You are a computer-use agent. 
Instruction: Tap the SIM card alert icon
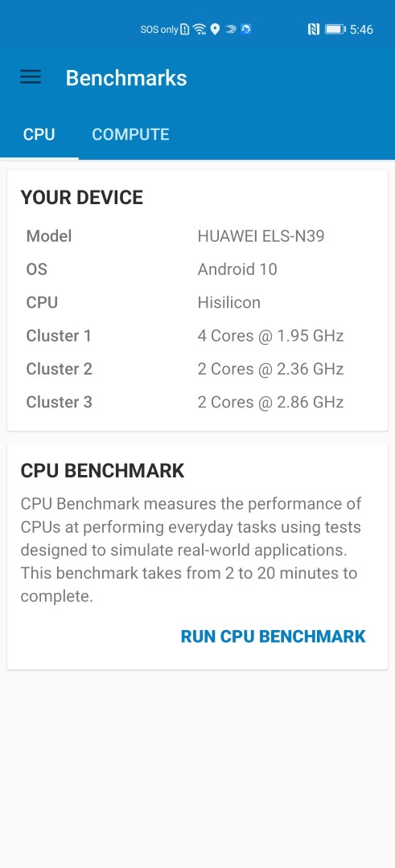pyautogui.click(x=185, y=30)
